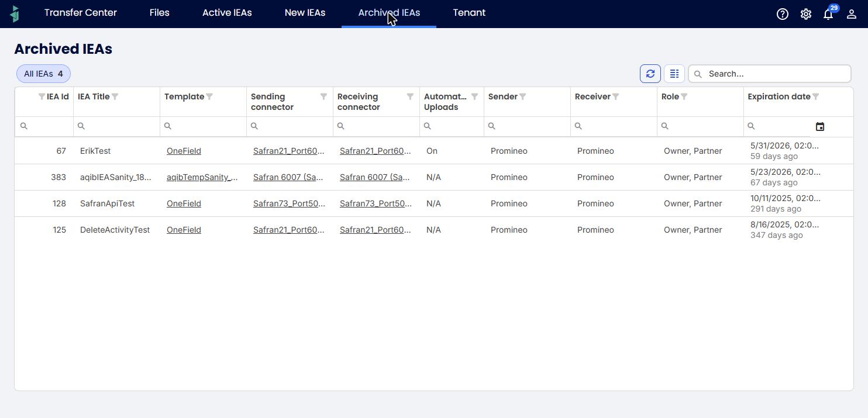Click the Automatic Uploads filter input
Image resolution: width=868 pixels, height=418 pixels.
[452, 126]
